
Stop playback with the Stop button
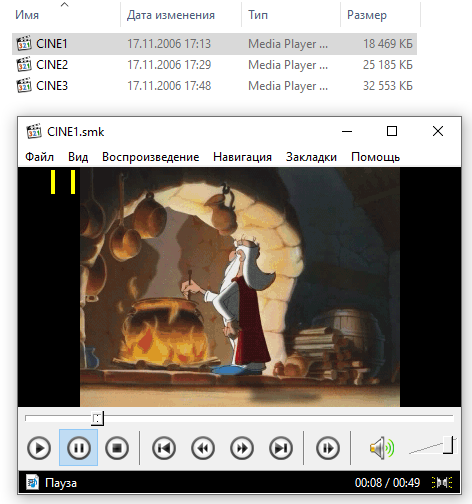(117, 448)
